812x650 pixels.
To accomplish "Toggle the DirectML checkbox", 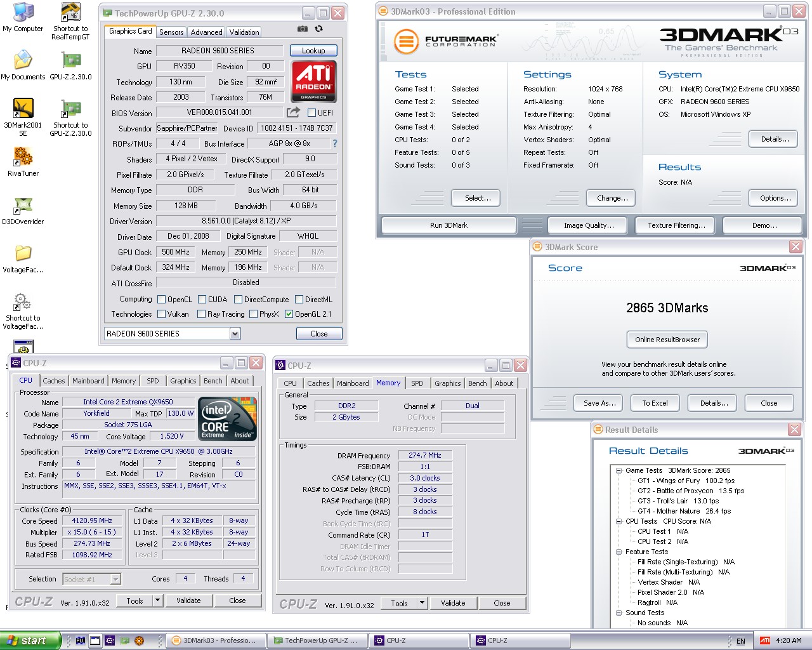I will [299, 300].
